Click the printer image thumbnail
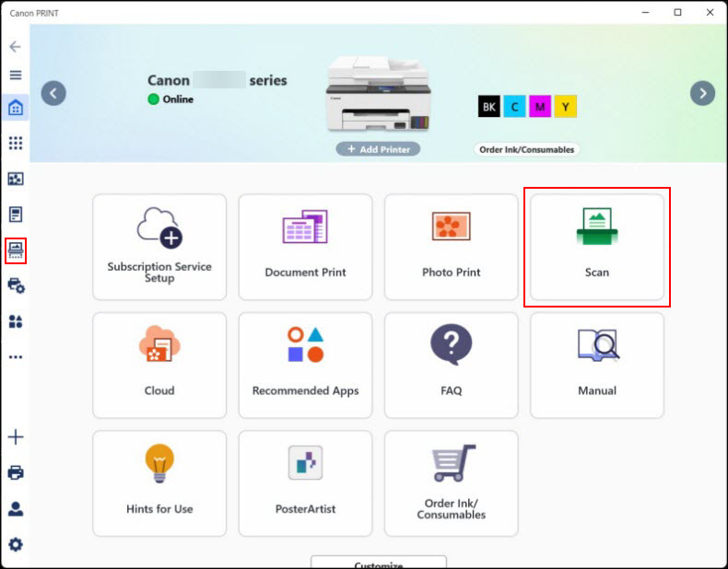Image resolution: width=728 pixels, height=569 pixels. tap(379, 94)
